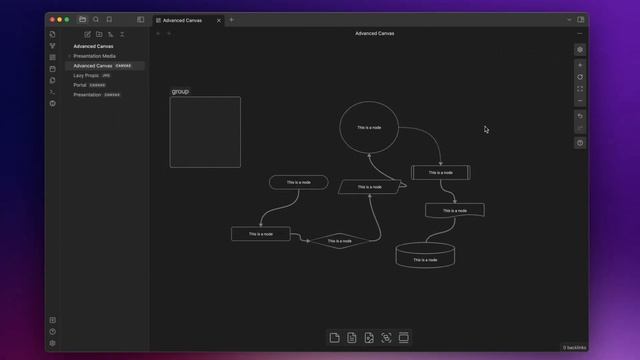Redo canvas change
Viewport: 640px width, 360px height.
click(580, 128)
